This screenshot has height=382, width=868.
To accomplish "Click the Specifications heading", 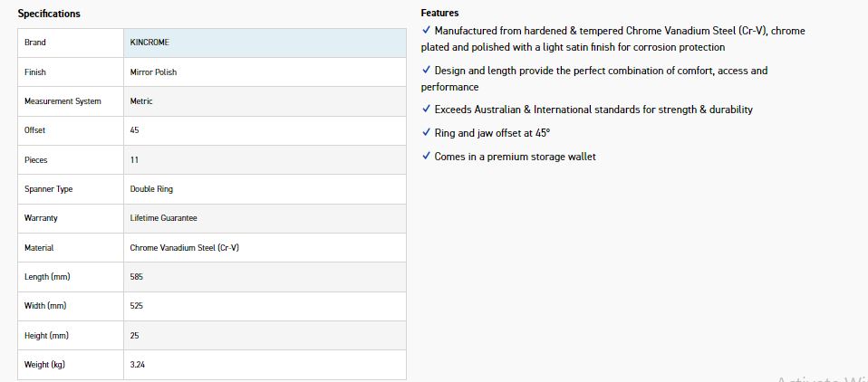I will (49, 14).
